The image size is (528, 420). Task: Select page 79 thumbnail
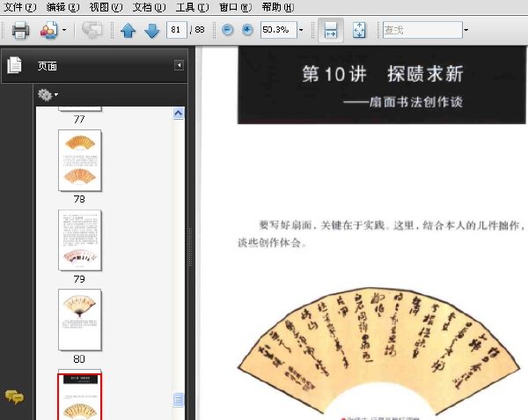(80, 240)
